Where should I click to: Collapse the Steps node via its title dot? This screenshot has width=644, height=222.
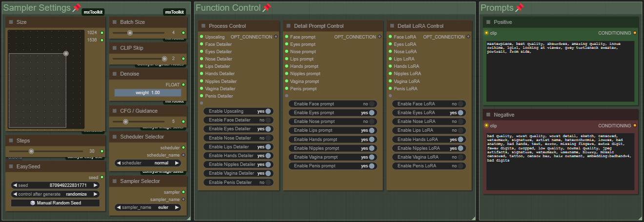(11, 141)
